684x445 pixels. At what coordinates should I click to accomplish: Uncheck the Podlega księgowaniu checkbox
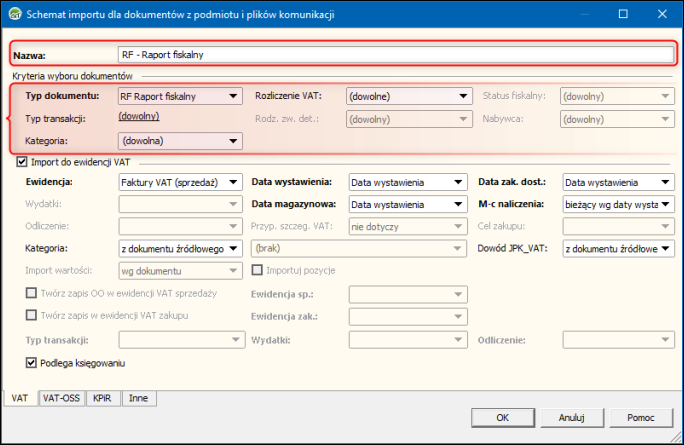(30, 362)
